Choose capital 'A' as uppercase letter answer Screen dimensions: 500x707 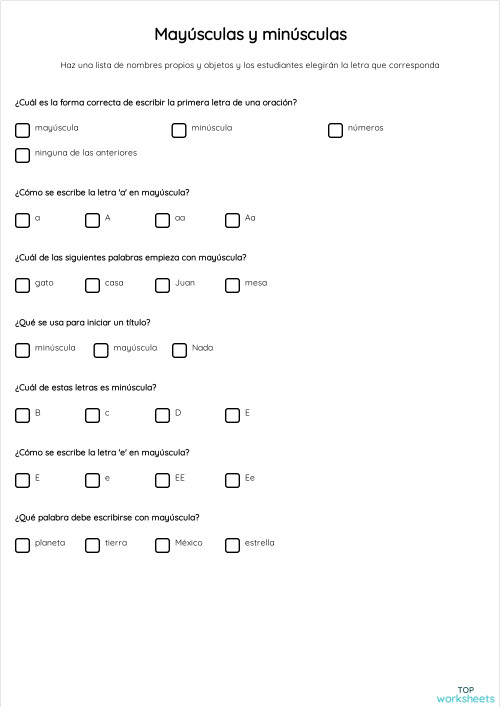tap(92, 220)
